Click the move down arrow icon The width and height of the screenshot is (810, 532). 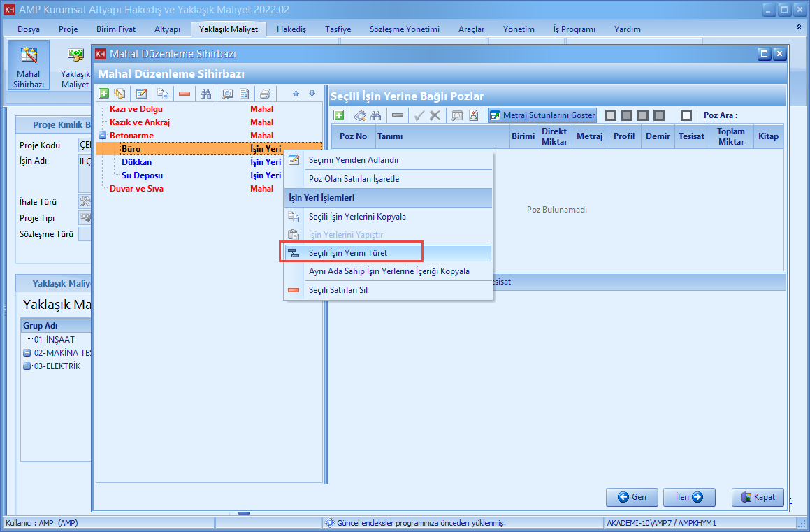click(x=312, y=94)
